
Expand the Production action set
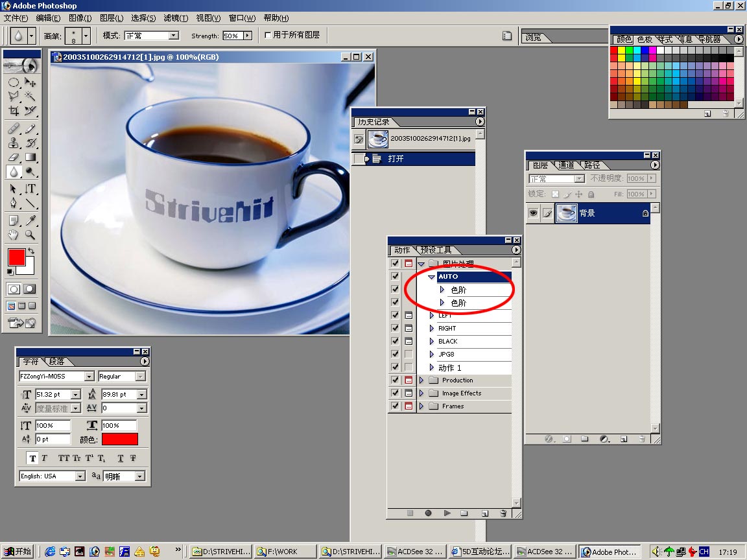pyautogui.click(x=421, y=380)
